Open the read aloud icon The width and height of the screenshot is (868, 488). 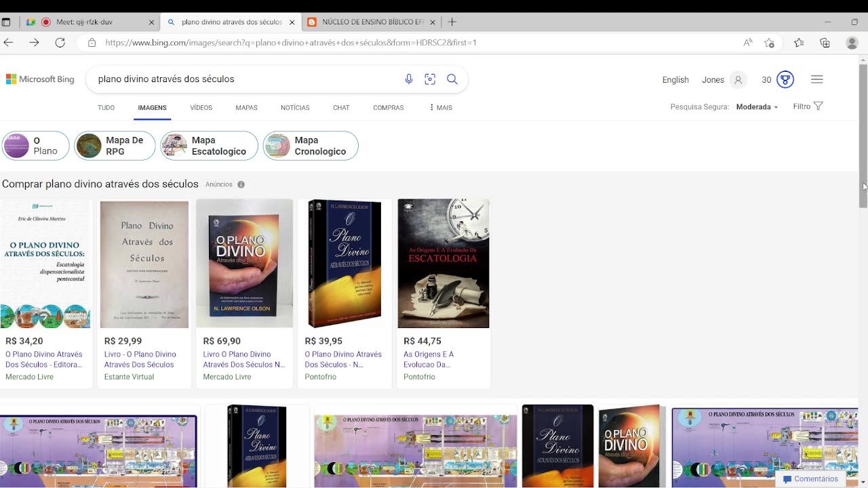point(748,43)
